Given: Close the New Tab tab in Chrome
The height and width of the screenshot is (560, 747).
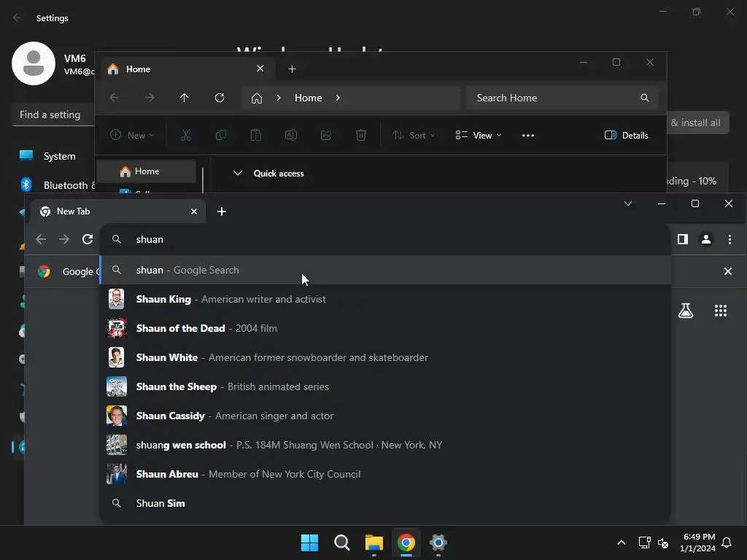Looking at the screenshot, I should (193, 211).
